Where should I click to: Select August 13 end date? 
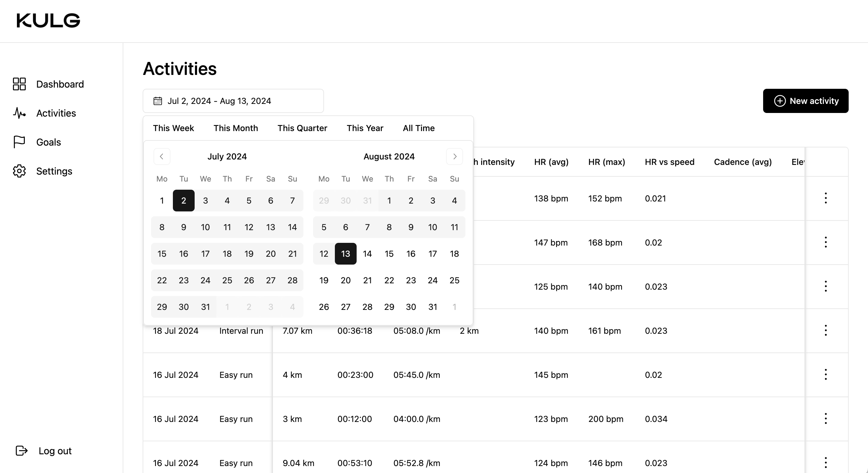tap(345, 254)
